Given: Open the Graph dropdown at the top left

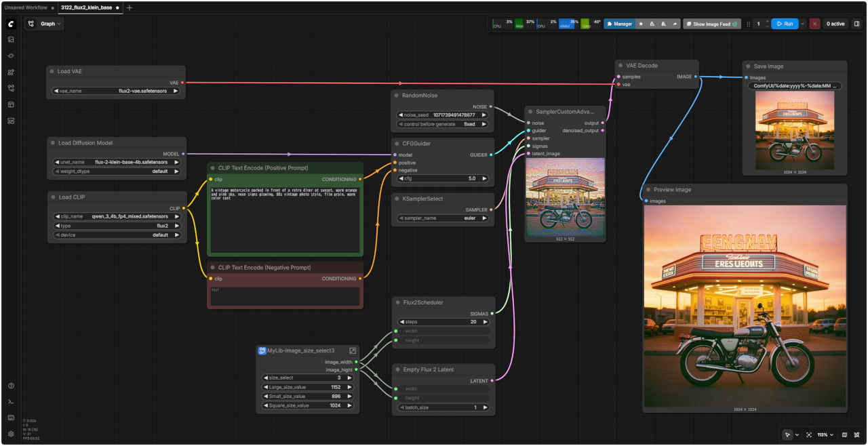Looking at the screenshot, I should (44, 24).
